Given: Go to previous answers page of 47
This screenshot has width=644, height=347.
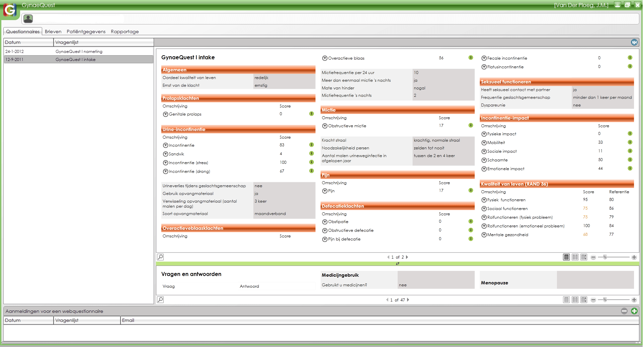Looking at the screenshot, I should [x=387, y=300].
